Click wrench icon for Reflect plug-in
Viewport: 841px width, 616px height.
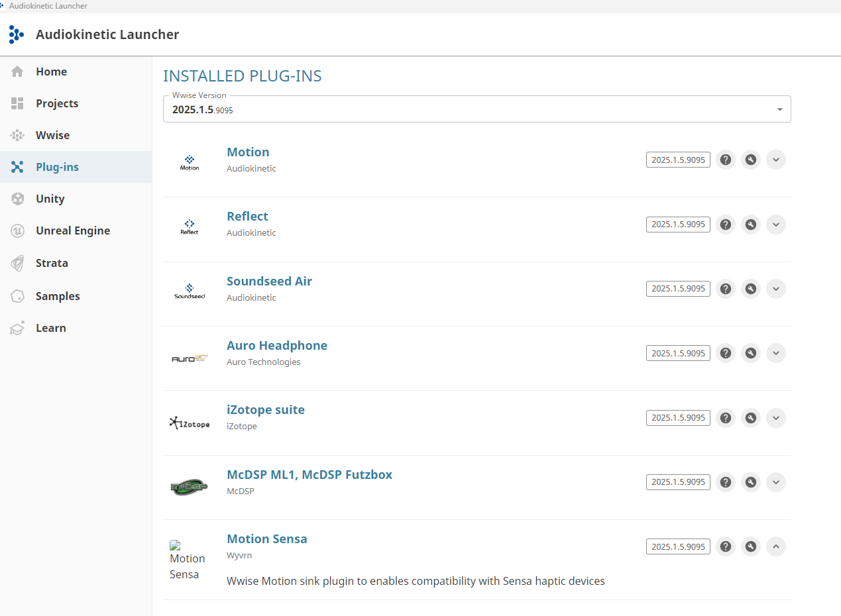750,225
